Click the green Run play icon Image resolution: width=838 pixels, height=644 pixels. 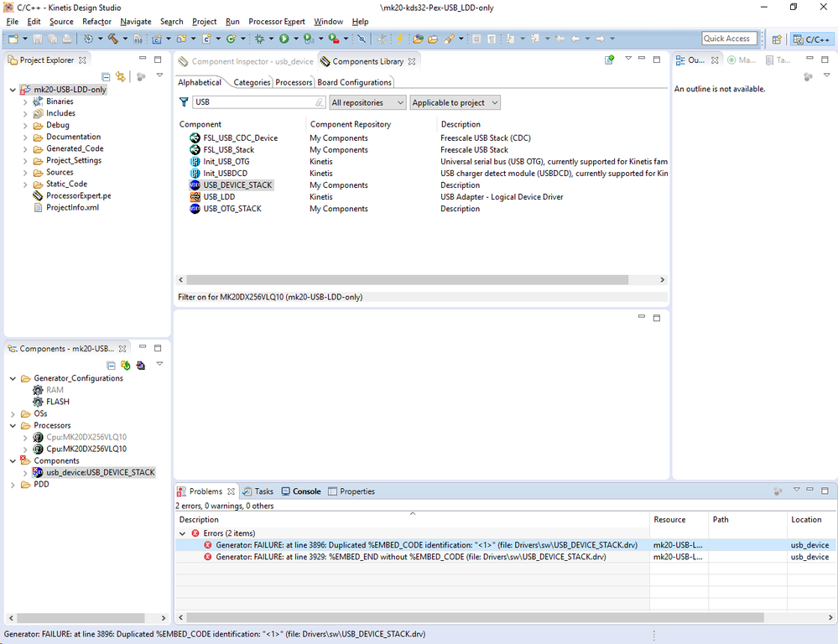point(284,39)
